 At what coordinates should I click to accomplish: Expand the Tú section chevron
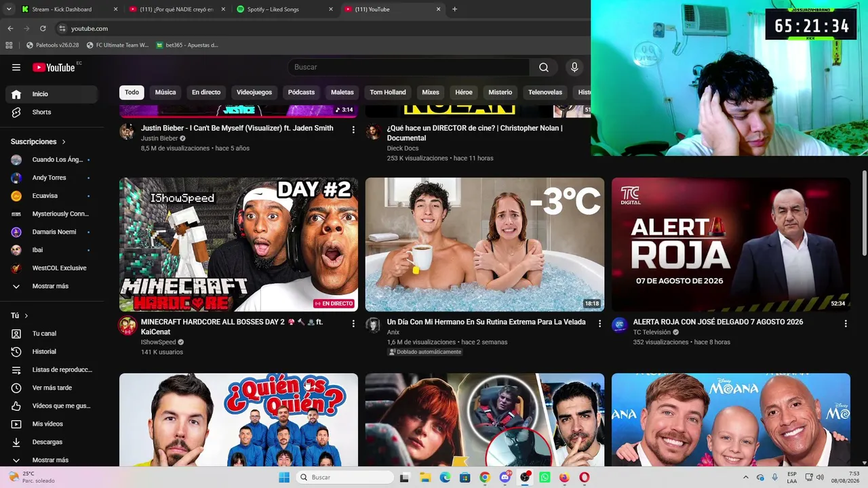coord(26,316)
